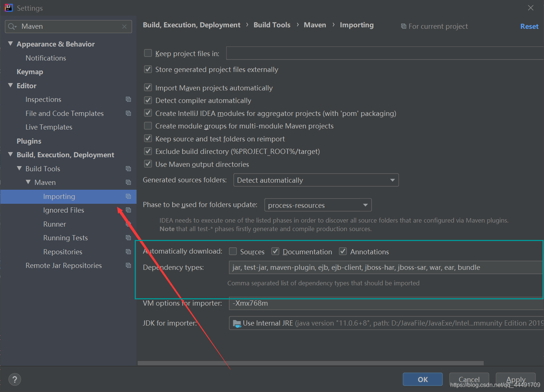Select Inspections under Editor

point(43,99)
